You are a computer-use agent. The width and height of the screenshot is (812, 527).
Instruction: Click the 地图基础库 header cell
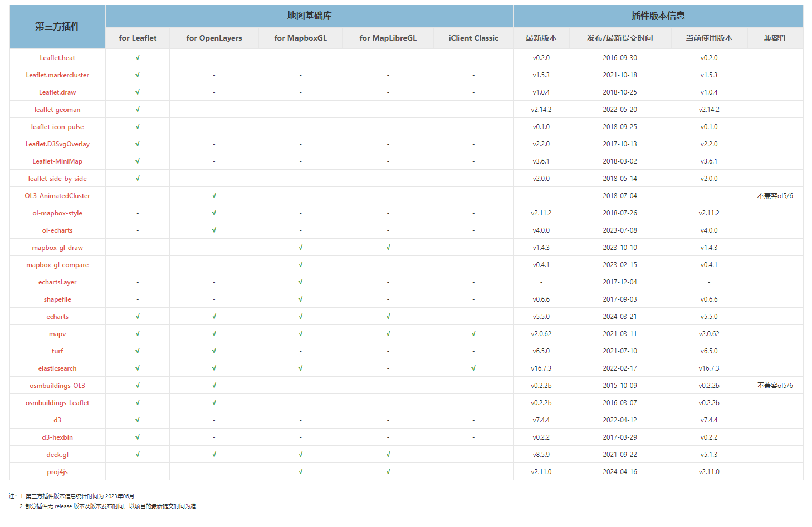click(309, 16)
